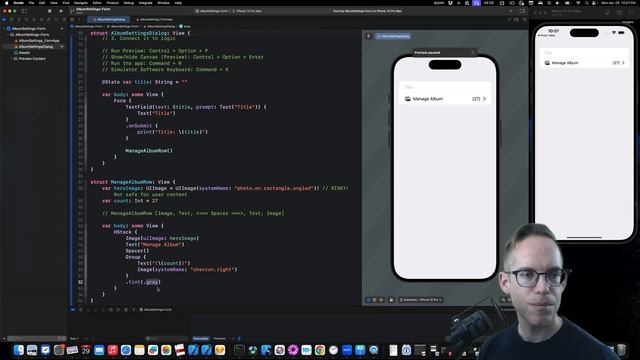
Task: Select the AlbumSettingsDialog editor tab
Action: pyautogui.click(x=109, y=19)
